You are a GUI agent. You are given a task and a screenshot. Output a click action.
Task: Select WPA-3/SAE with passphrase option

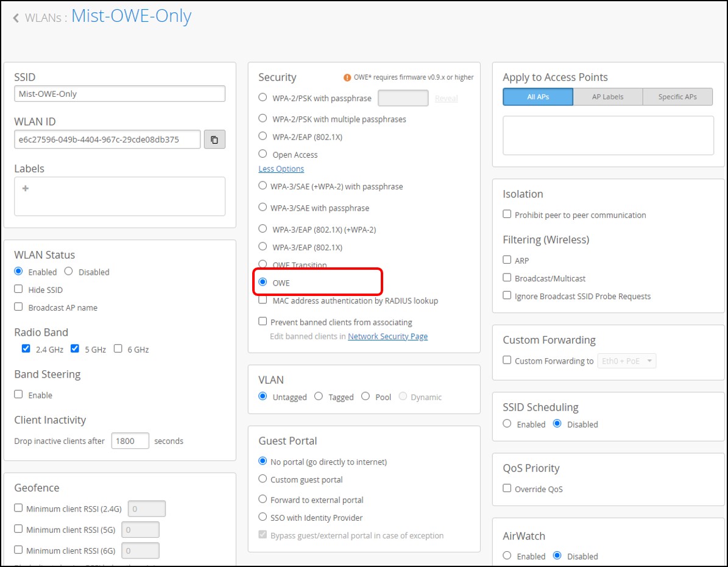tap(263, 207)
